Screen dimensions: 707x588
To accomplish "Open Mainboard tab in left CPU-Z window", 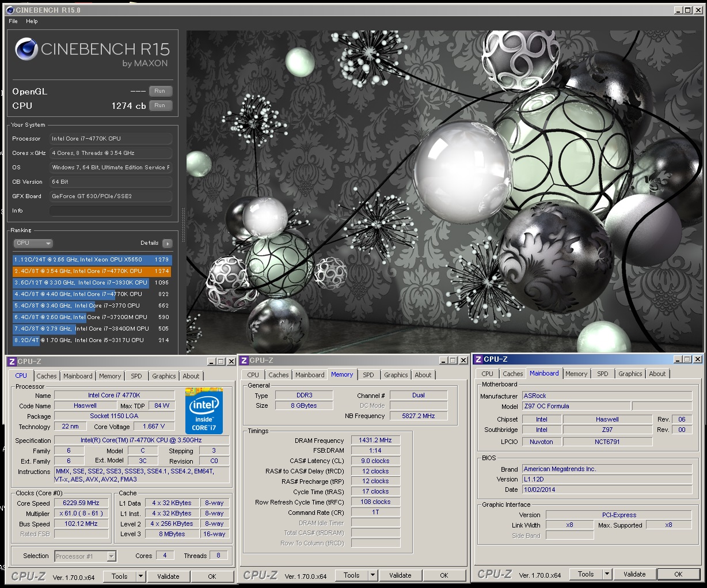I will pyautogui.click(x=78, y=376).
